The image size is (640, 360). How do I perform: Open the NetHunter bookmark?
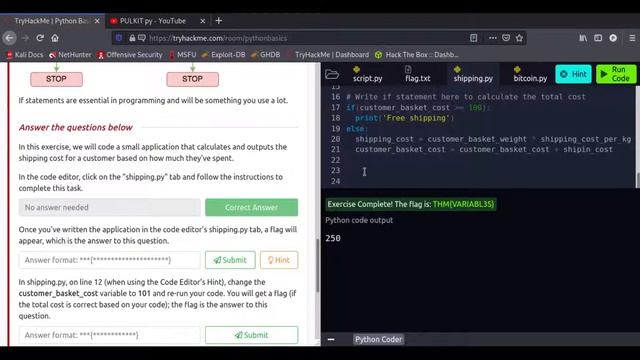coord(70,55)
